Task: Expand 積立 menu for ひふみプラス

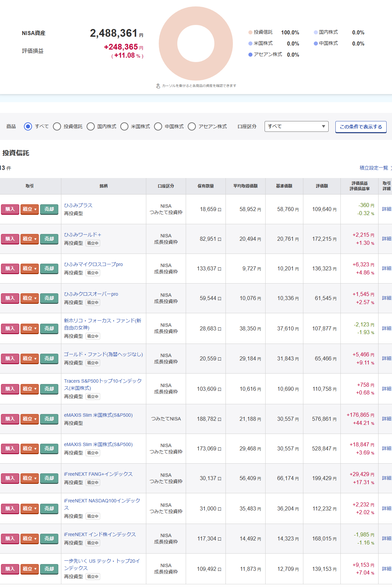Action: point(30,209)
